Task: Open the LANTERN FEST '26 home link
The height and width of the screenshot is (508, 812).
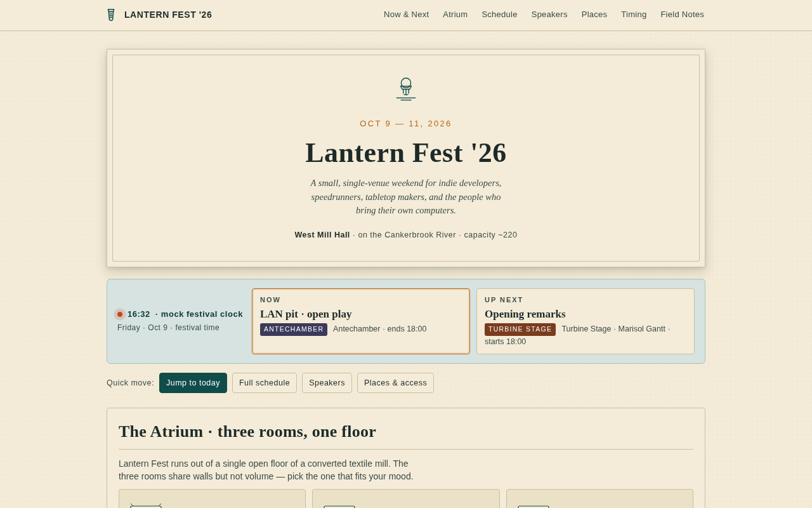Action: coord(159,15)
